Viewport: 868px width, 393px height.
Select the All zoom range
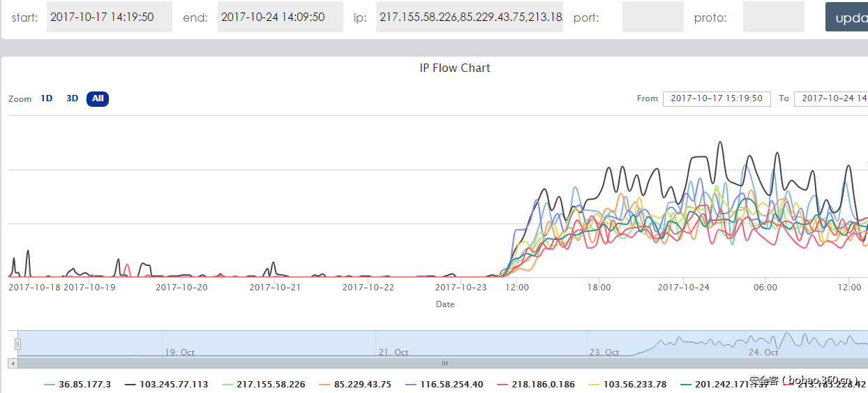click(98, 98)
